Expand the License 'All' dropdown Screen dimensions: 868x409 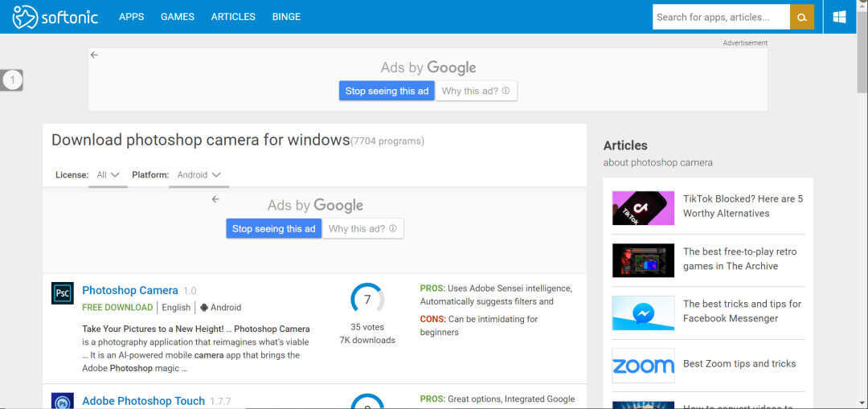108,175
